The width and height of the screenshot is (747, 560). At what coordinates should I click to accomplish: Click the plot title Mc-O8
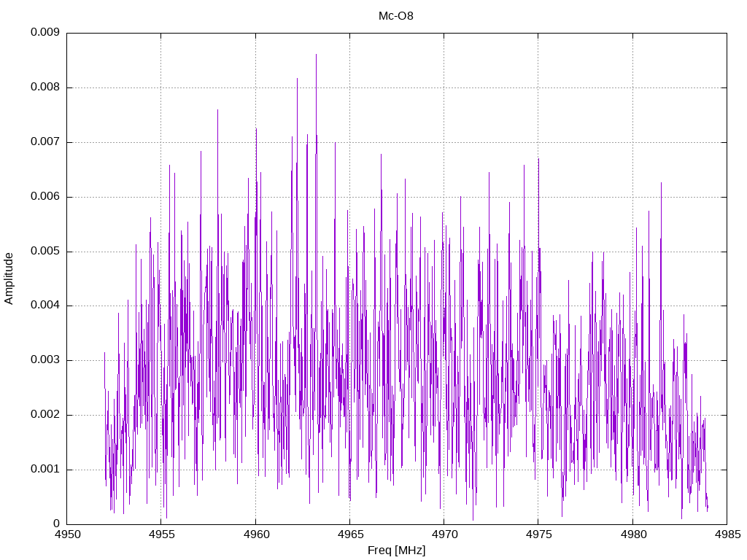point(396,16)
